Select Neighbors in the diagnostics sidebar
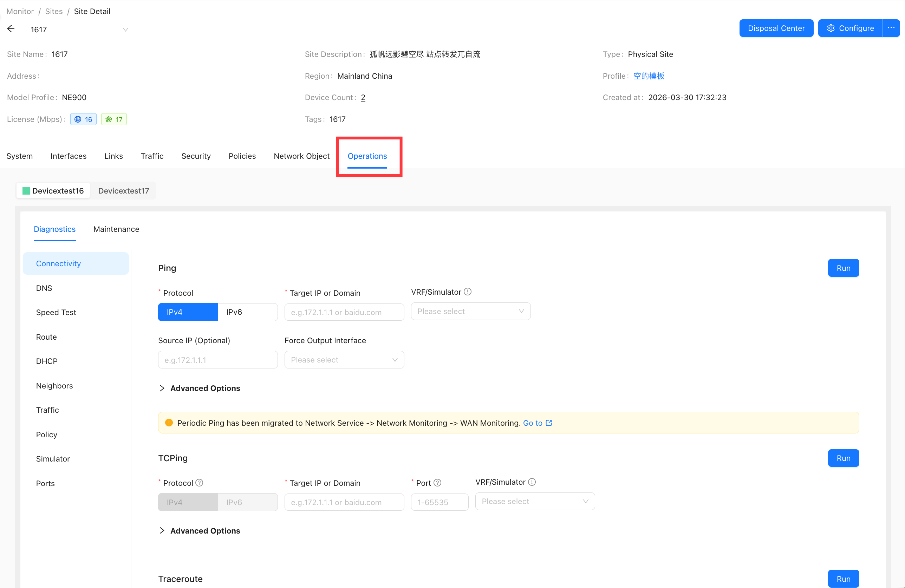The height and width of the screenshot is (588, 905). pyautogui.click(x=76, y=386)
